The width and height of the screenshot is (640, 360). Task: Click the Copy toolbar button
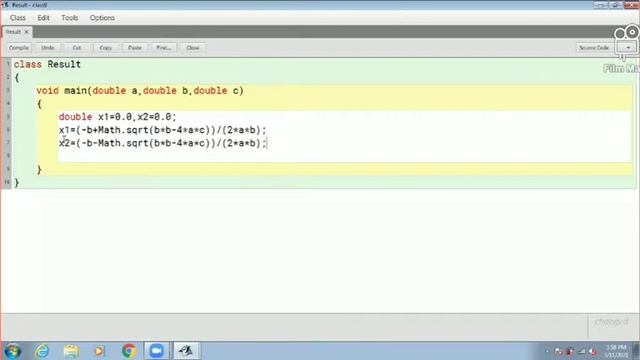tap(106, 48)
